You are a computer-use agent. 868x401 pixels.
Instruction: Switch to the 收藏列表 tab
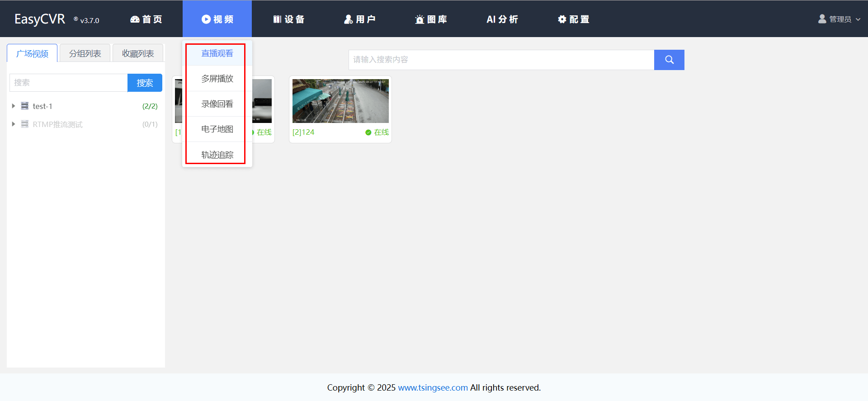click(x=138, y=53)
